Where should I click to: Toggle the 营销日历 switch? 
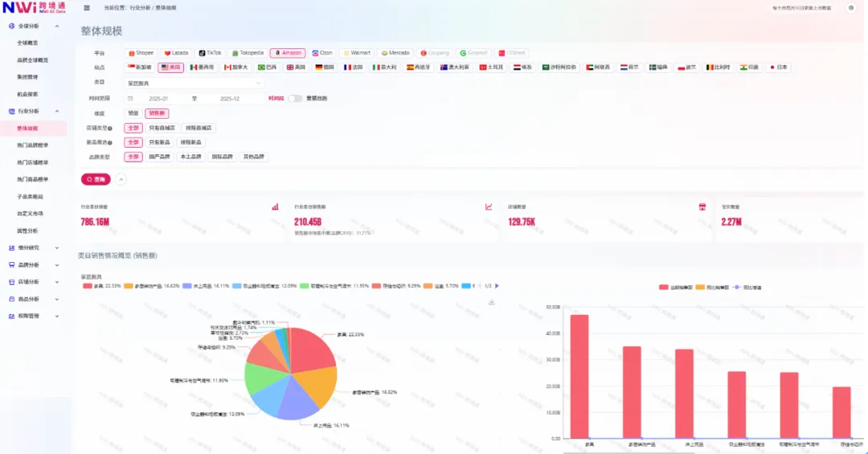click(295, 98)
